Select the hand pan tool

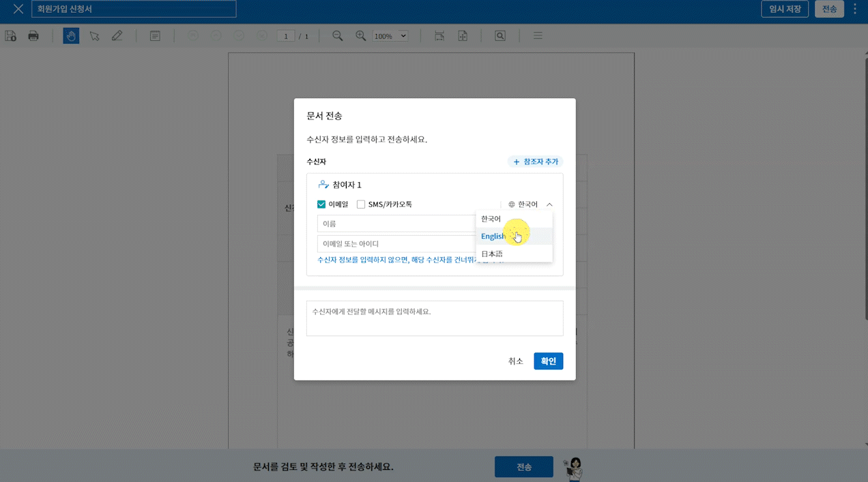71,36
